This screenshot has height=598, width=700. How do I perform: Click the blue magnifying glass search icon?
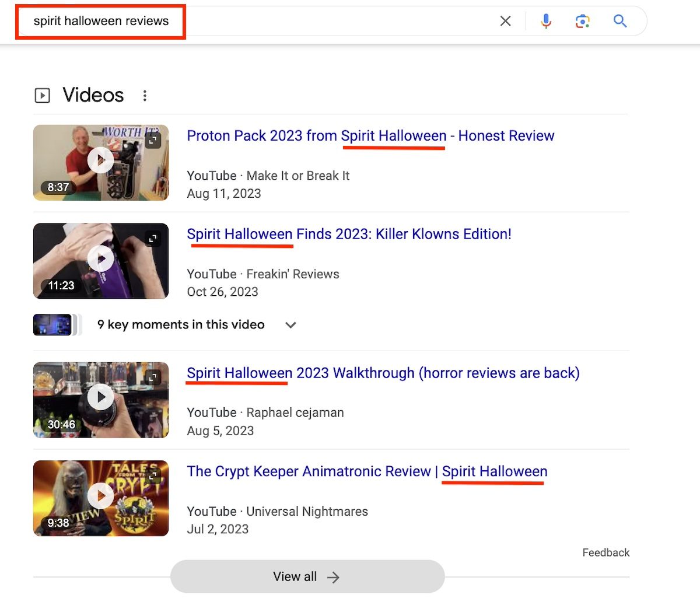tap(620, 22)
